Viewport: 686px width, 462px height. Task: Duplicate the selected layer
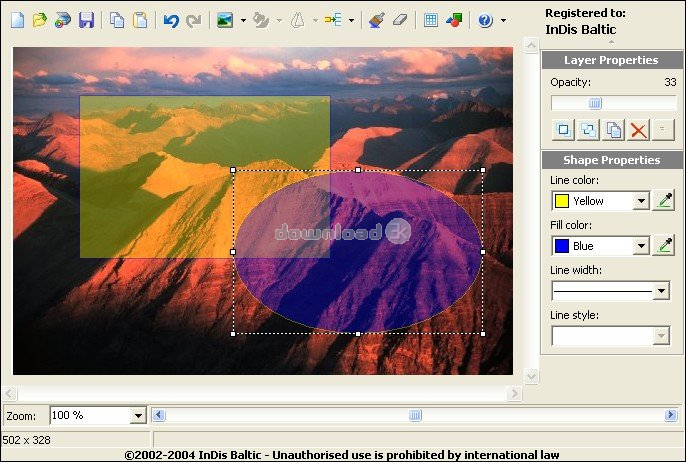[613, 130]
